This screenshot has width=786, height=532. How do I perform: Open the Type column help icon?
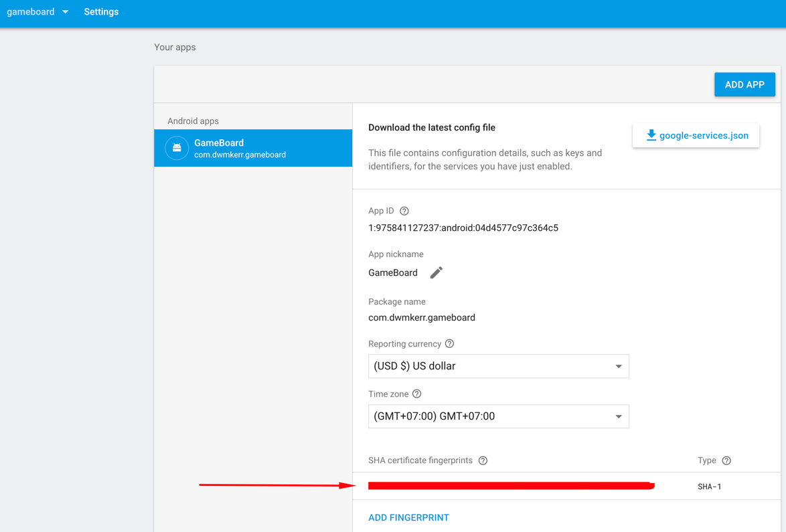click(x=726, y=460)
